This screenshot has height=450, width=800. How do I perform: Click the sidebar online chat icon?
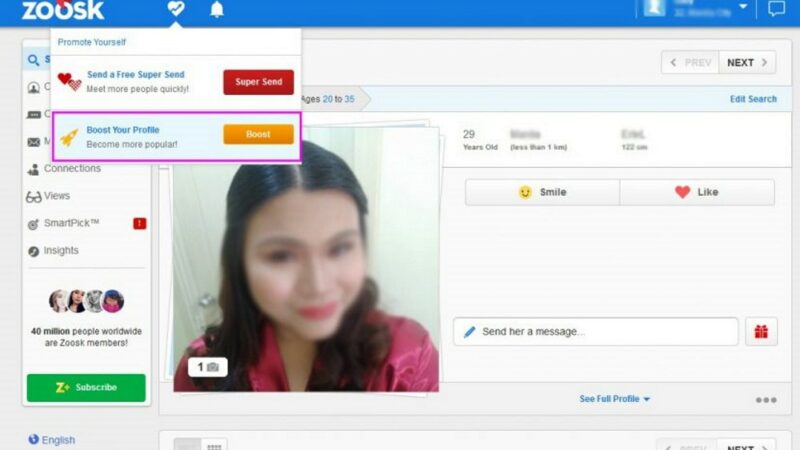pos(34,115)
